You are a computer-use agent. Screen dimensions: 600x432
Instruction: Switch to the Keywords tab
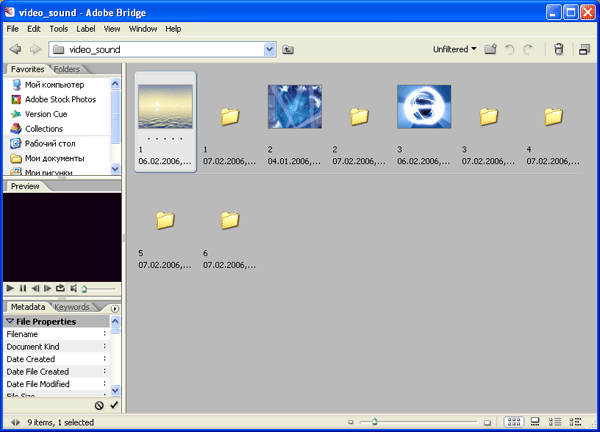[x=72, y=307]
